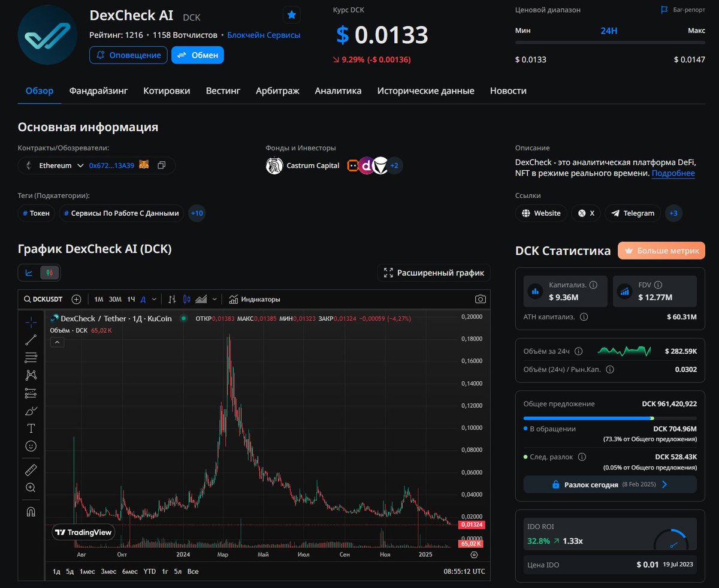The width and height of the screenshot is (719, 588).
Task: Select the chart patterns tool
Action: 31,375
